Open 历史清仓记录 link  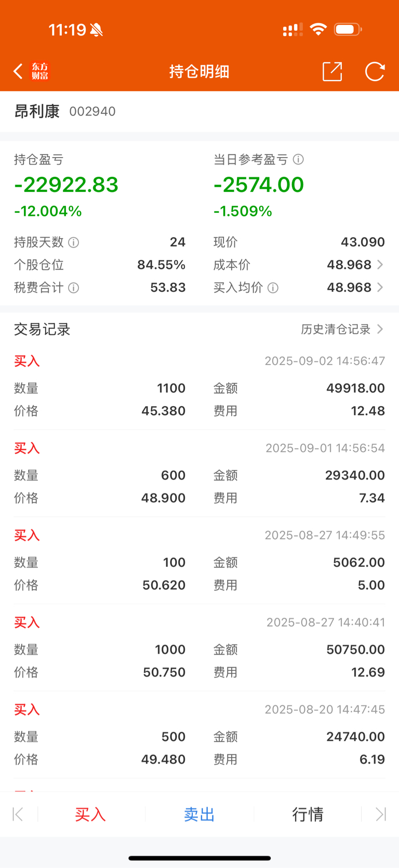tap(336, 329)
